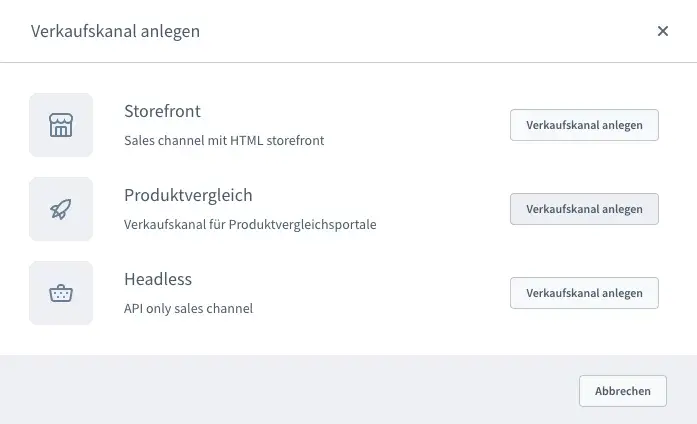Add a Headless sales channel
This screenshot has width=697, height=424.
click(x=584, y=293)
